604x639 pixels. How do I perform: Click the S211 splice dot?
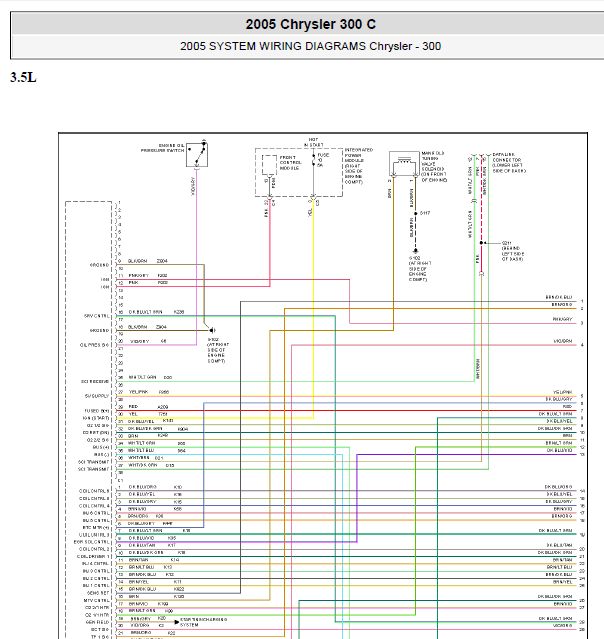click(481, 243)
